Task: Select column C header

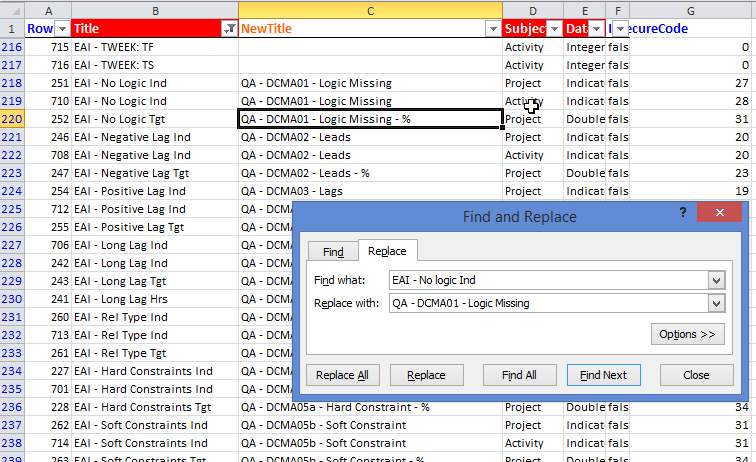Action: 370,9
